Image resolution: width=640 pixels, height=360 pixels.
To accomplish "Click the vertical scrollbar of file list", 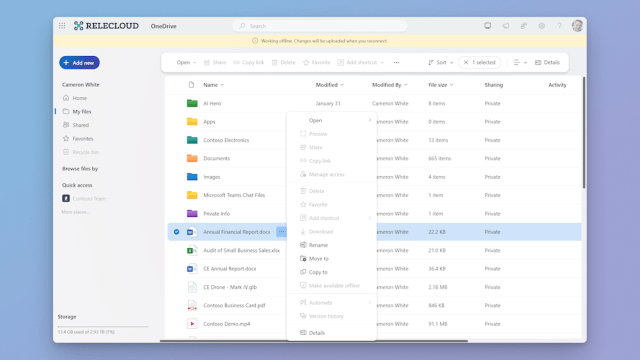I will (x=584, y=133).
